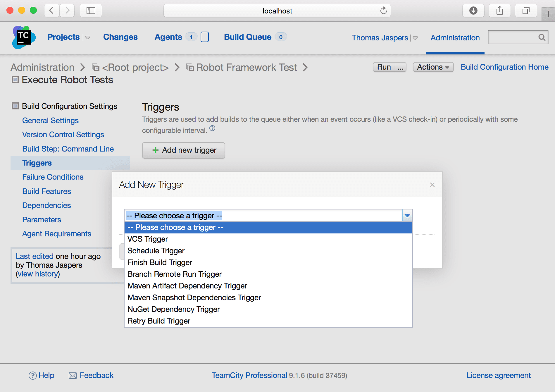Click the search magnifier icon

click(542, 37)
